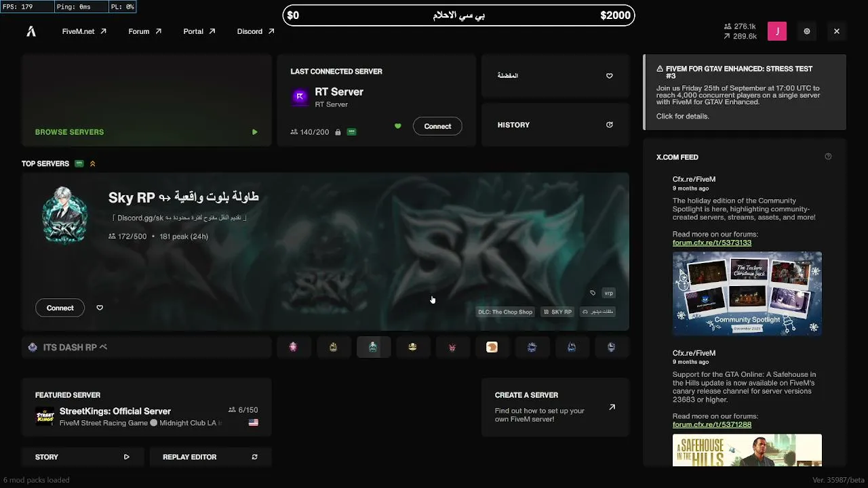868x488 pixels.
Task: Open the Portal link in the top bar
Action: click(199, 31)
